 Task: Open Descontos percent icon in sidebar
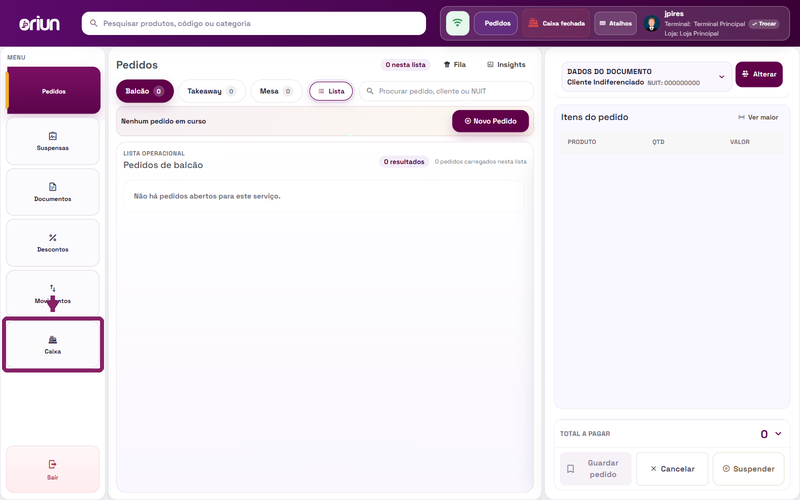[x=53, y=238]
